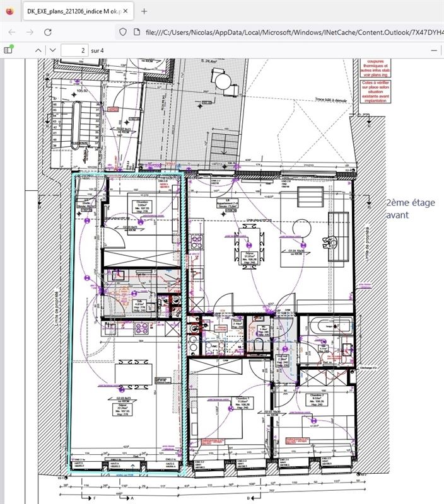Toggle the PDF viewer sidebar
Image resolution: width=444 pixels, height=504 pixels.
point(9,50)
